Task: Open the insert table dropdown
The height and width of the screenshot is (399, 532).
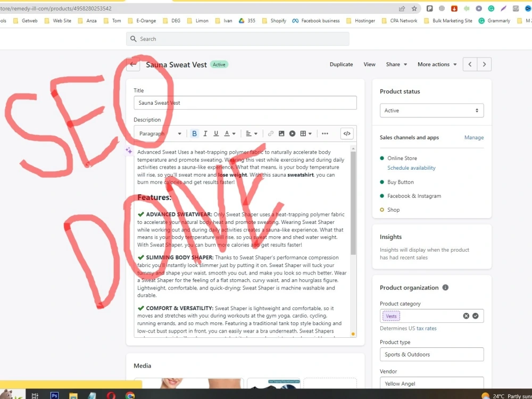Action: [x=306, y=134]
